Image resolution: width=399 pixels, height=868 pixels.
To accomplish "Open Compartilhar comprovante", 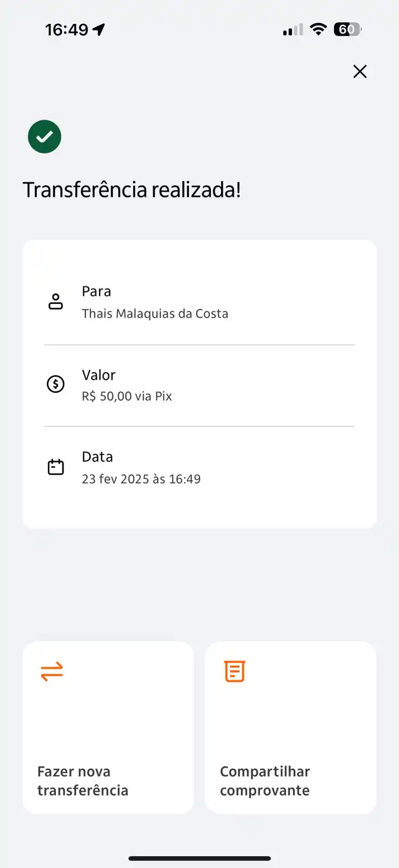I will [291, 727].
